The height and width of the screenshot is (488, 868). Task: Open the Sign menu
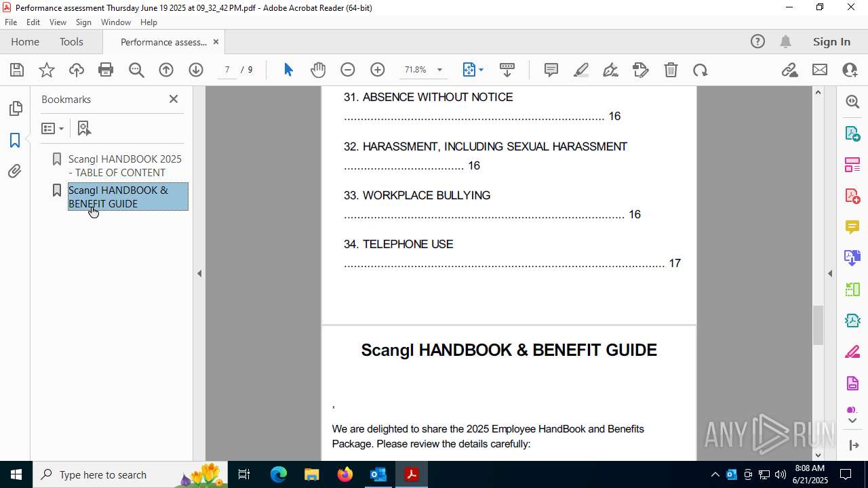coord(83,22)
